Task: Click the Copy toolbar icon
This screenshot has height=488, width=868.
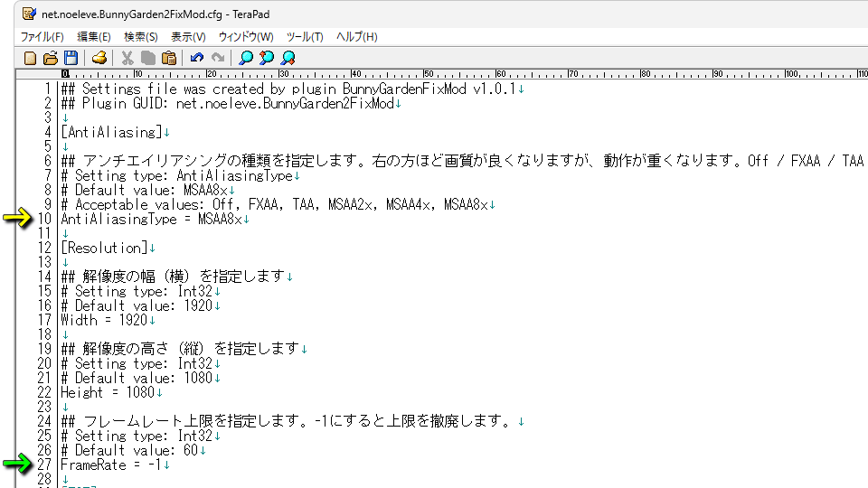Action: click(x=148, y=58)
